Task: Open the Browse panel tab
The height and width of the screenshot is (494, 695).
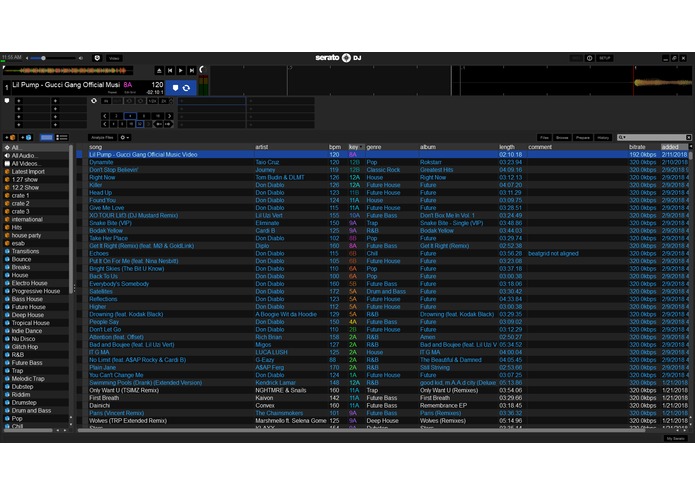Action: coord(562,138)
